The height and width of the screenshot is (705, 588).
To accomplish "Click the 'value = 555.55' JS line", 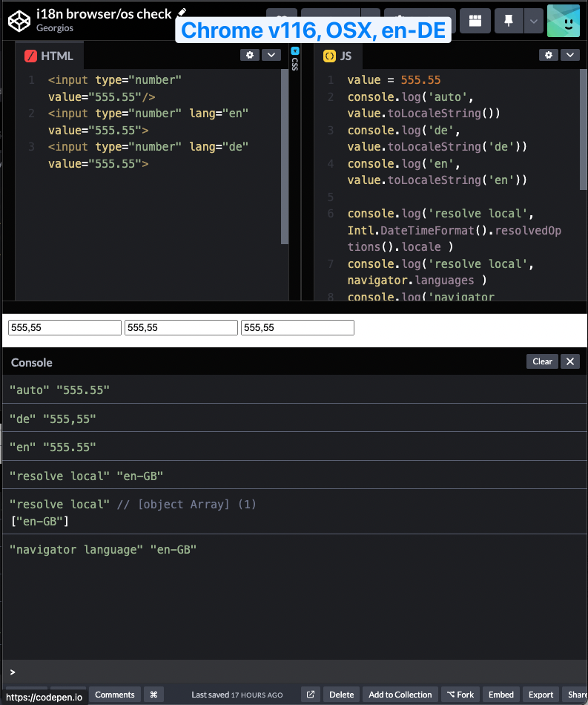I will 394,80.
